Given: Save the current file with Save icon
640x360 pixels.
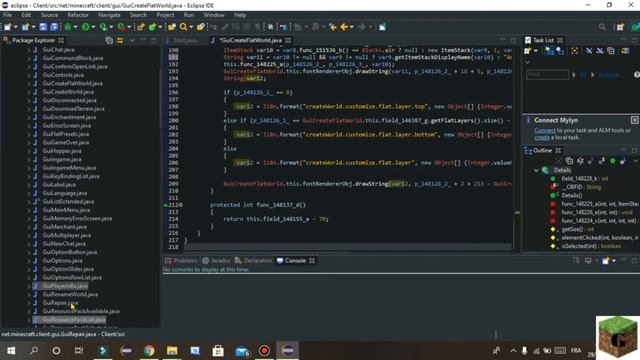Looking at the screenshot, I should click(43, 27).
